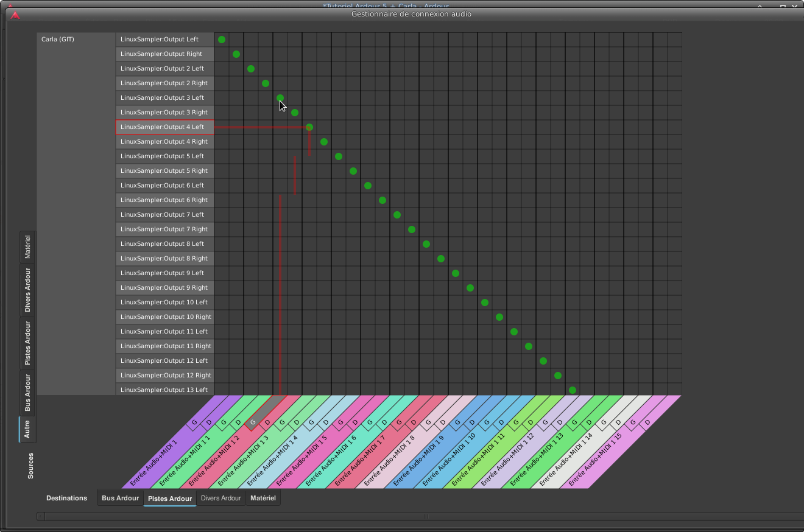Disconnect the green dot on Output 5 Left row

[339, 156]
